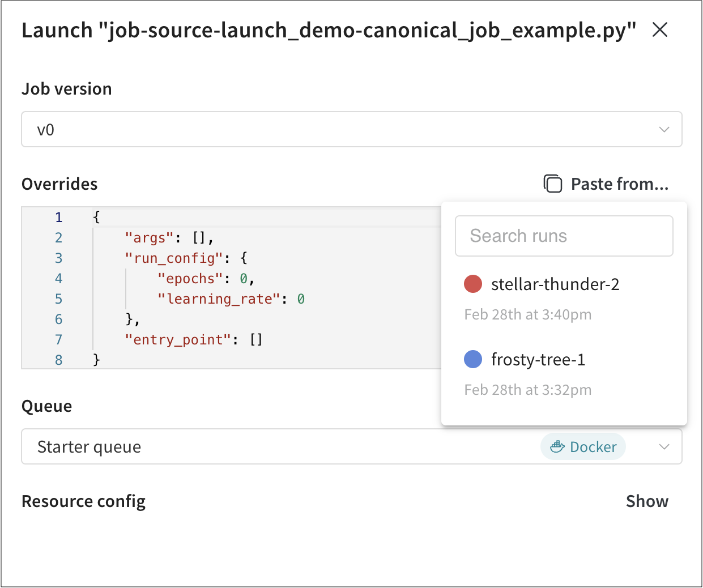
Task: Choose frosty-tree-1 from the runs list
Action: pyautogui.click(x=538, y=359)
